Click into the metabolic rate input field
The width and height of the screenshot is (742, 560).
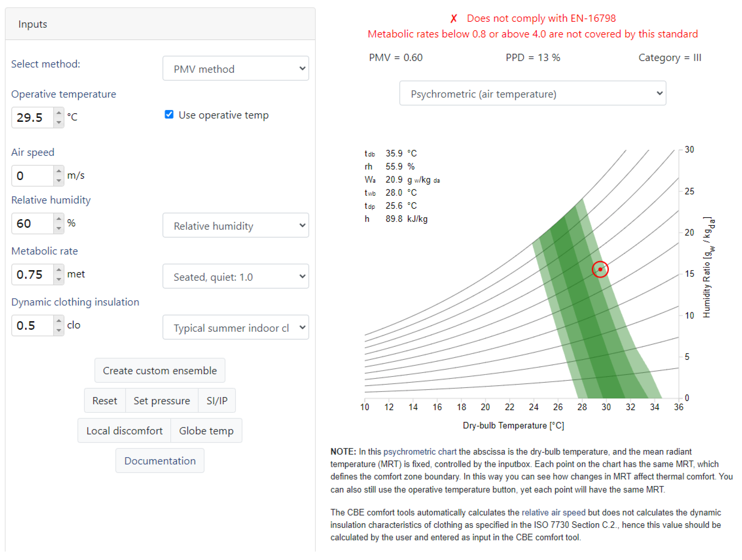point(32,275)
